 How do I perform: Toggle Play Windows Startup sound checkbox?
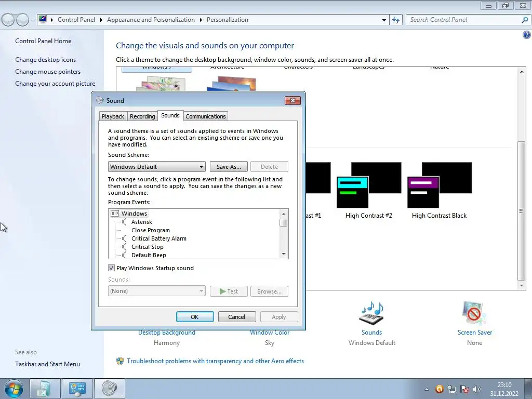click(111, 268)
